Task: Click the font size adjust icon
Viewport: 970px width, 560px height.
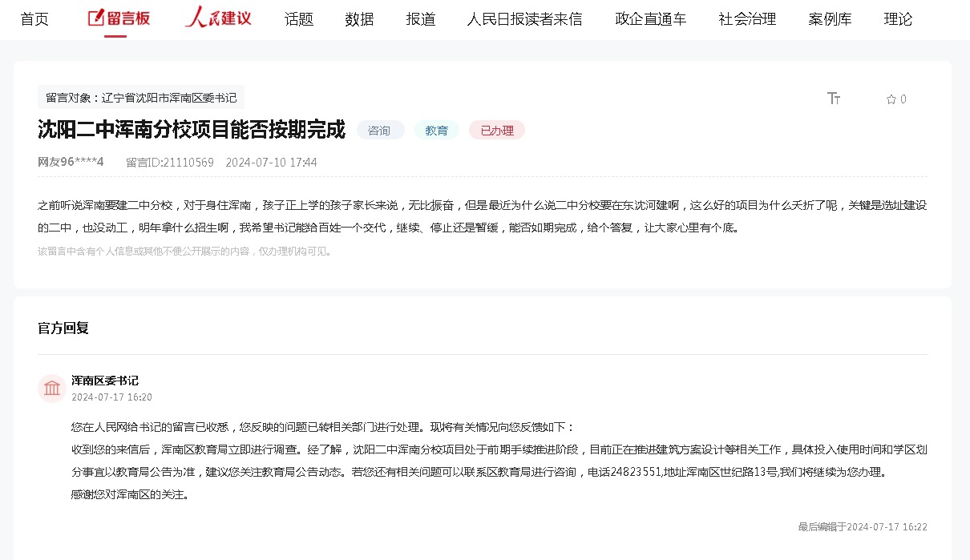Action: (x=834, y=99)
